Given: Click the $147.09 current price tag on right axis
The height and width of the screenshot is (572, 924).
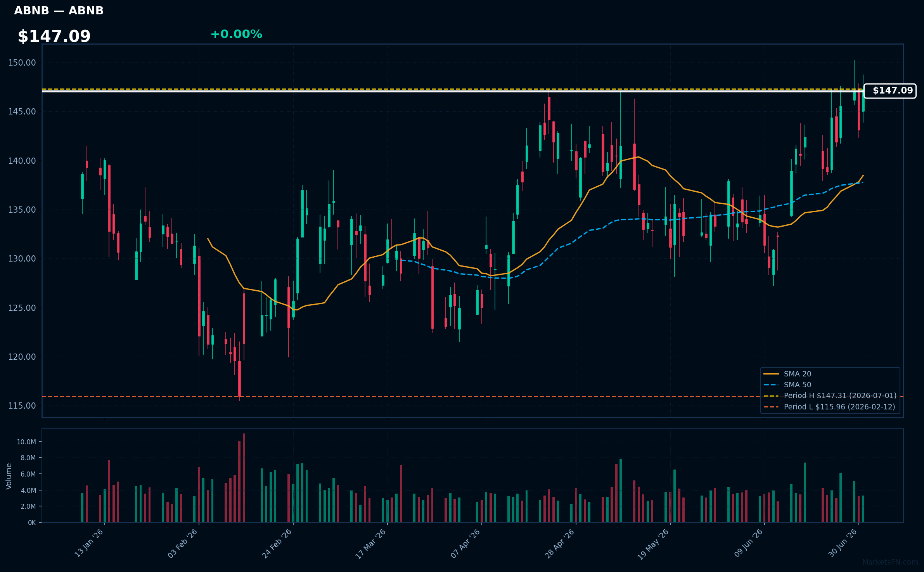Looking at the screenshot, I should click(x=890, y=91).
